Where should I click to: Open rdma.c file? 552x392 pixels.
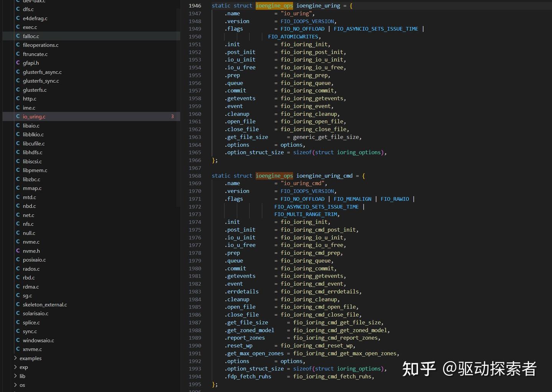click(x=31, y=287)
